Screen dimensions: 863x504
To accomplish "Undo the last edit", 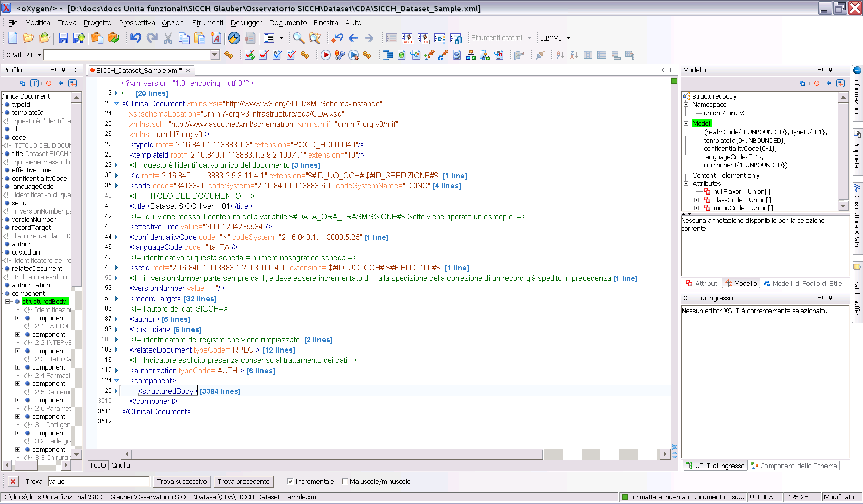I will point(136,38).
